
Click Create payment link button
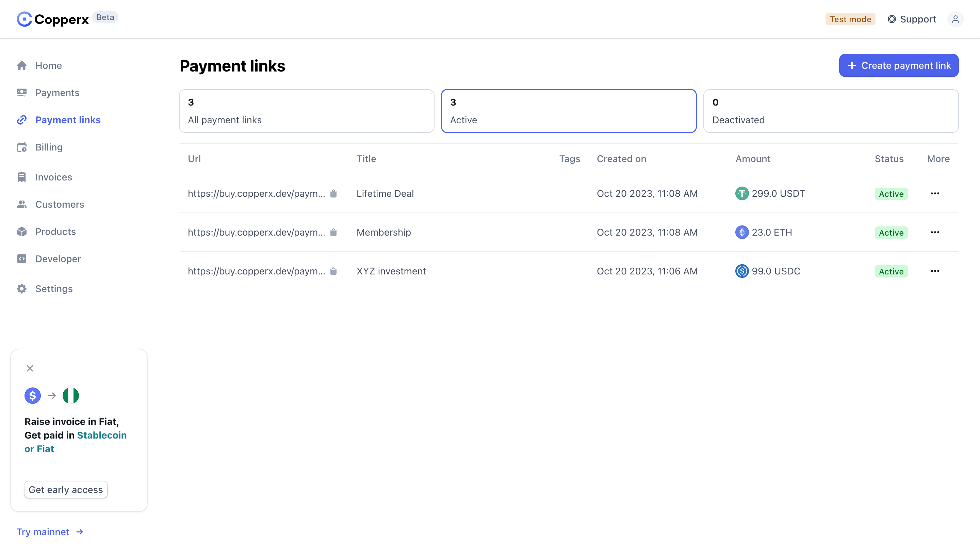tap(898, 66)
